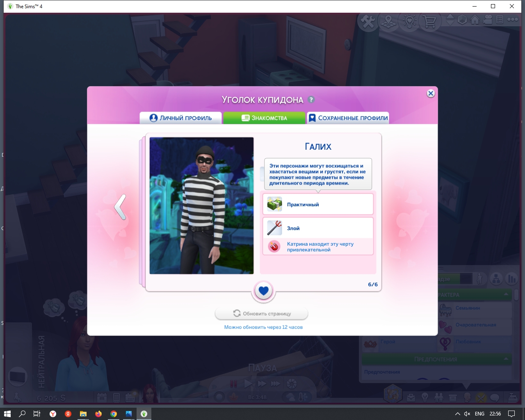Click text 'Можно обновить через 12 часов'
Screen dimensions: 525x420
[x=263, y=327]
